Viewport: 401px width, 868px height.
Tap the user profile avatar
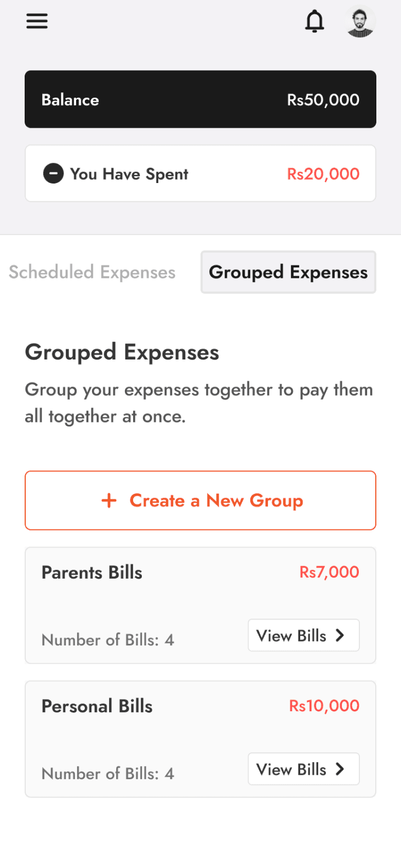pos(360,21)
